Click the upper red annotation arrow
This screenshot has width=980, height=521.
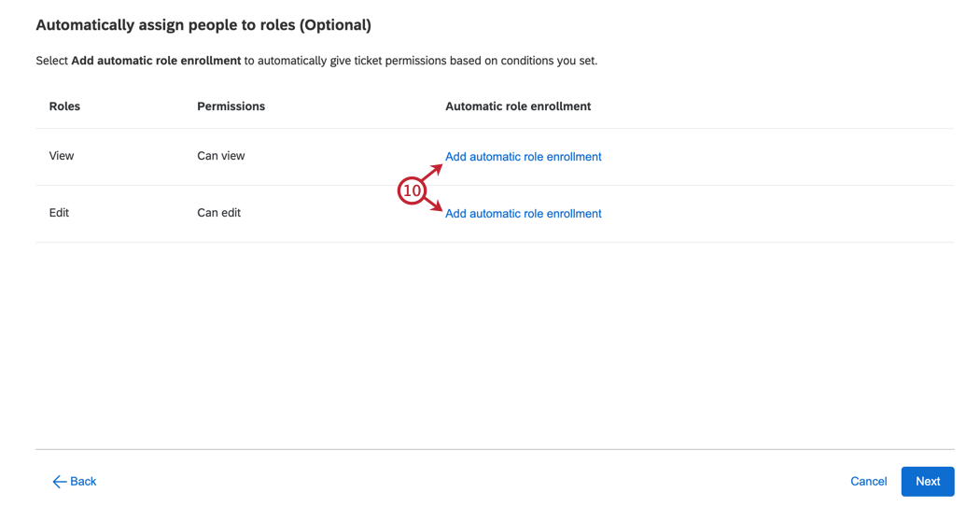[431, 172]
